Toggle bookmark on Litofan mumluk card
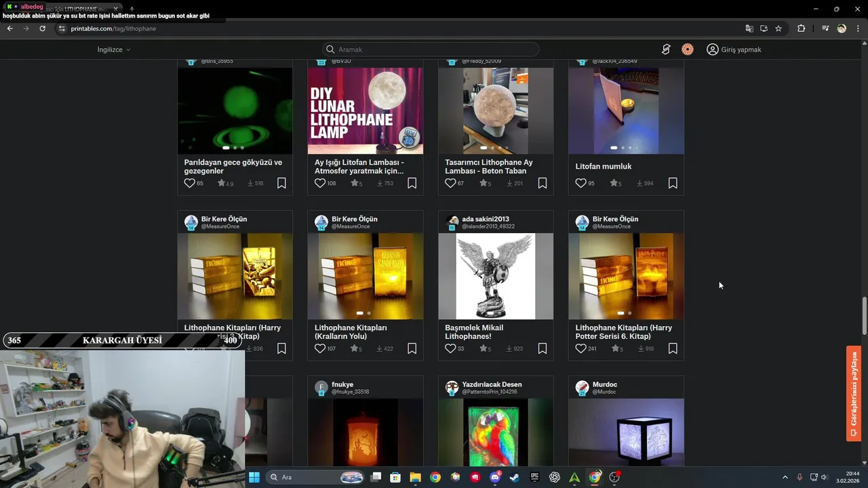Viewport: 868px width, 488px height. click(x=673, y=183)
